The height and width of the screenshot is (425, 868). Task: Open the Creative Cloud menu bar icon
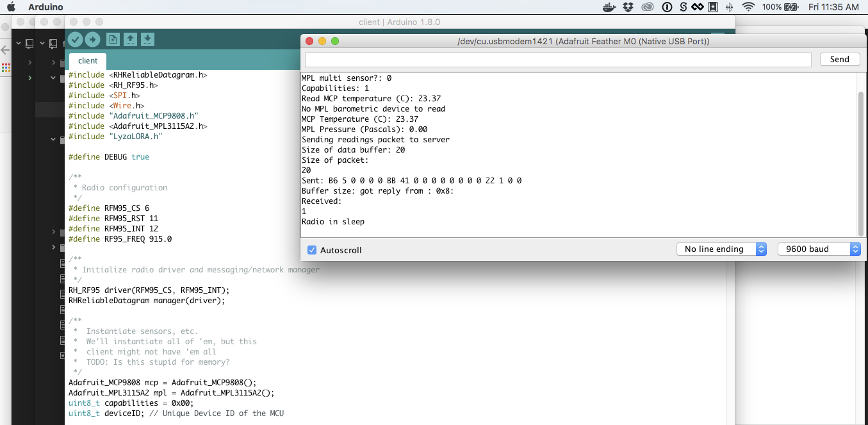[648, 7]
